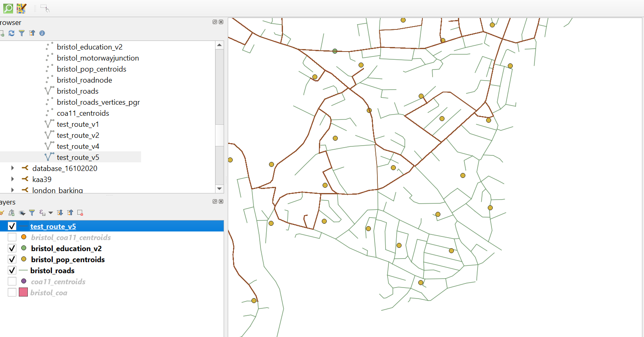Viewport: 644px width, 337px height.
Task: Click green symbol of bristol_education_v2 layer
Action: (24, 248)
